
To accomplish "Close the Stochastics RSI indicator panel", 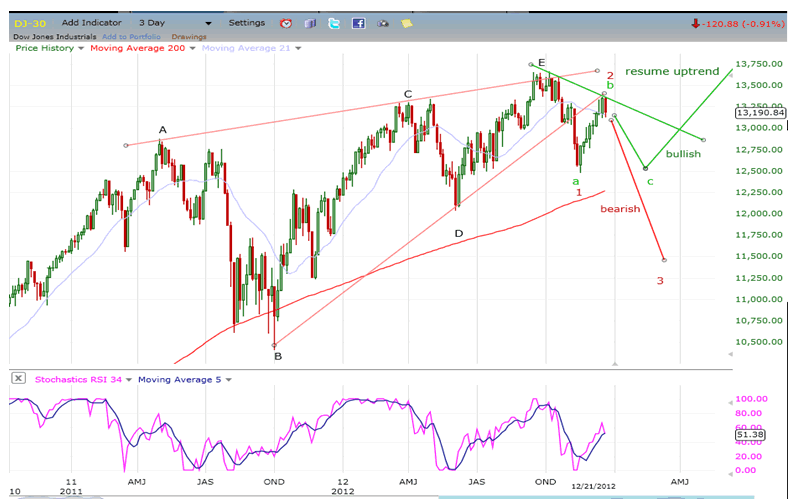I will click(x=18, y=379).
